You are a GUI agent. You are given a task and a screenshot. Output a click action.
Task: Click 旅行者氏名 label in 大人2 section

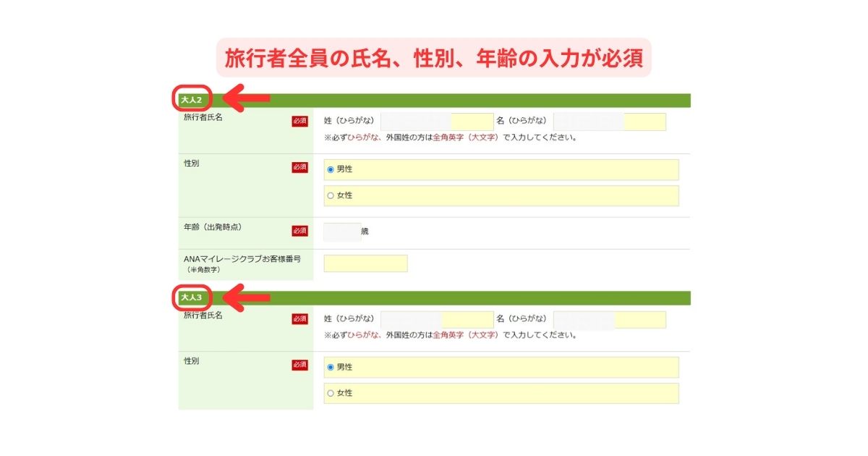click(203, 117)
